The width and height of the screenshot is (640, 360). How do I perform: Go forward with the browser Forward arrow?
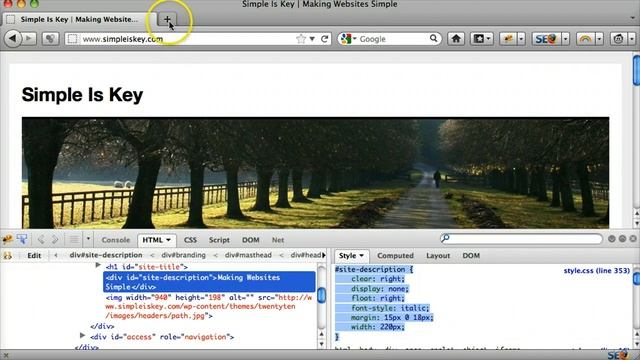(29, 39)
